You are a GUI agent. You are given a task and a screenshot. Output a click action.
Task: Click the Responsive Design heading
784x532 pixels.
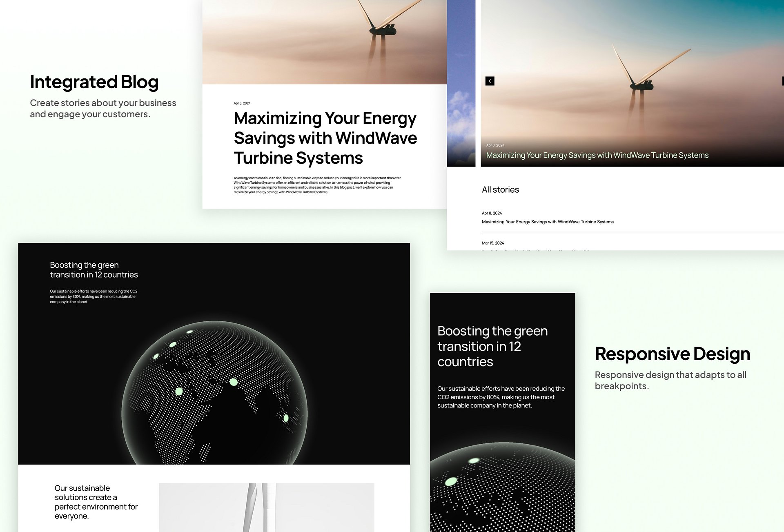click(x=672, y=354)
